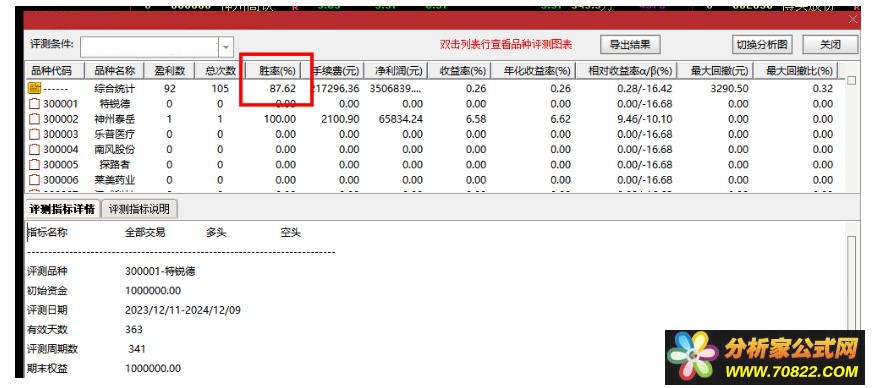This screenshot has width=875, height=388.
Task: Click the 关闭 button
Action: (x=830, y=45)
